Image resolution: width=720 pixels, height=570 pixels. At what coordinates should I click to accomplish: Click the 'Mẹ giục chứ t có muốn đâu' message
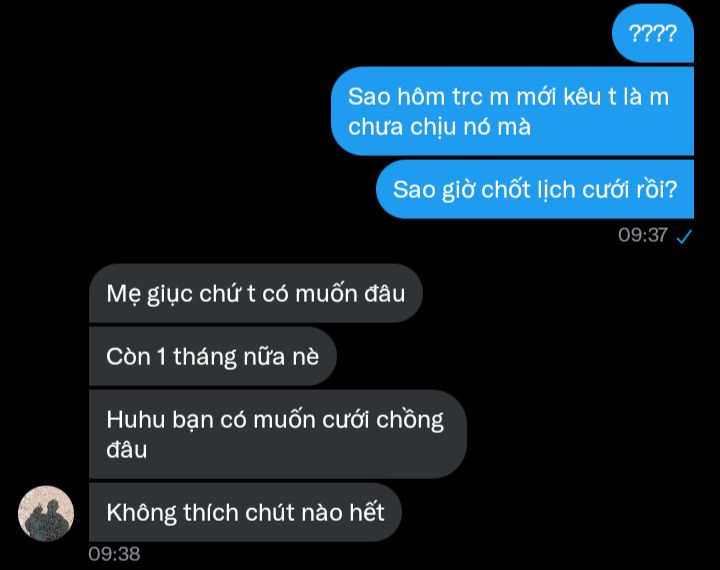click(x=255, y=293)
